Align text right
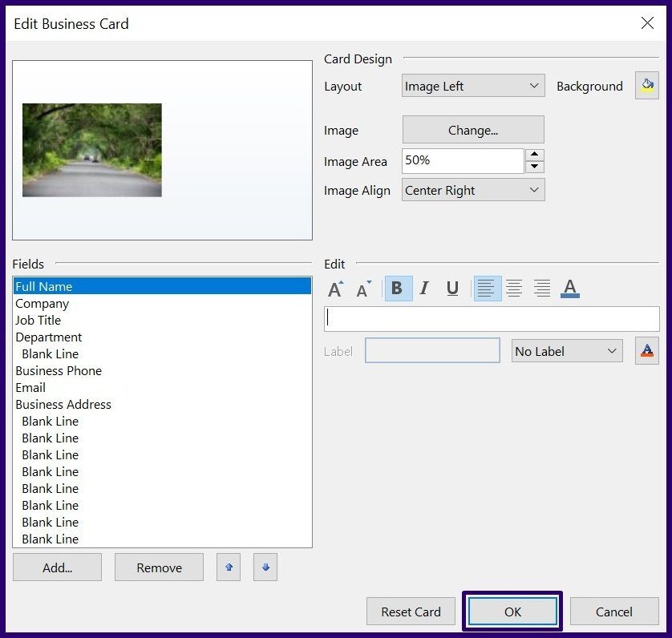Image resolution: width=672 pixels, height=638 pixels. 542,289
